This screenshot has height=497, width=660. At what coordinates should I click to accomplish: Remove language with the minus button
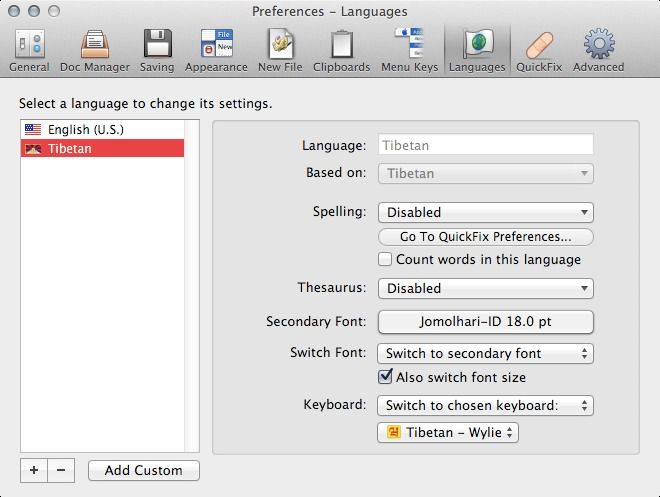coord(60,470)
